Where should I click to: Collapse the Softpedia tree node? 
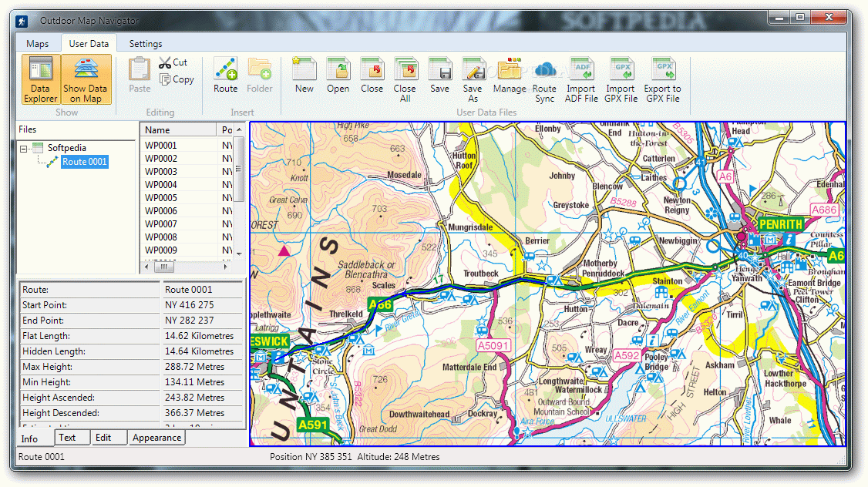[x=23, y=148]
